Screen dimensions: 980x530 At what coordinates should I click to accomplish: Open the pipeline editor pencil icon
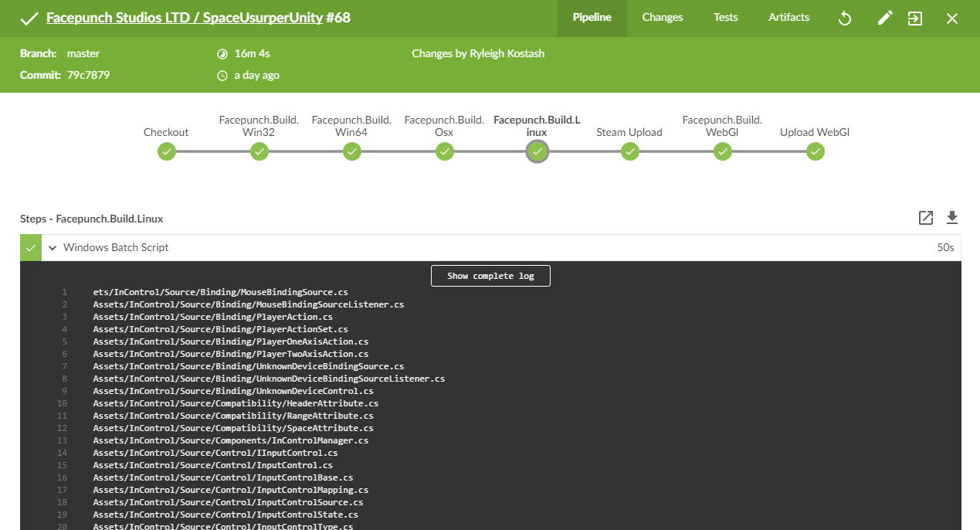(885, 18)
